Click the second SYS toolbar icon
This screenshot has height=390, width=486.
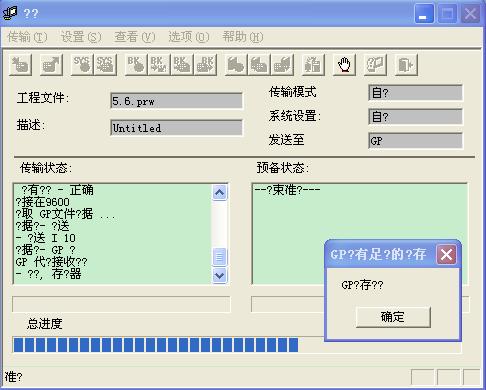tap(105, 64)
